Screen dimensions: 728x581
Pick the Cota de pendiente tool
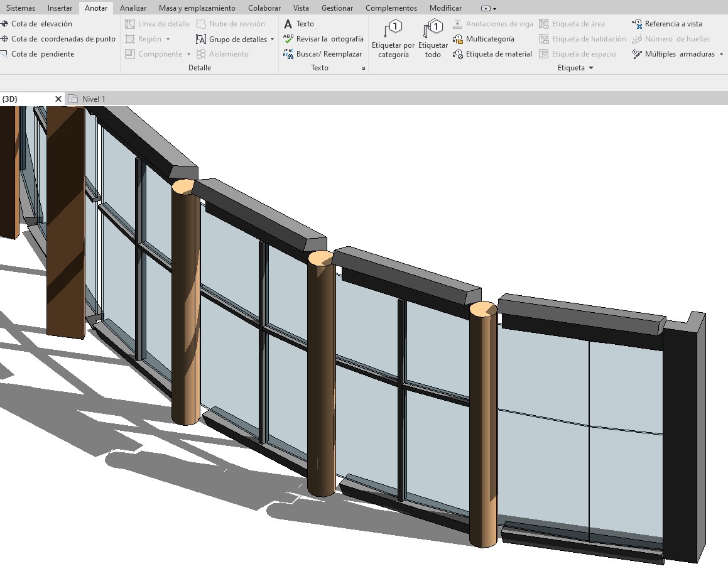(x=38, y=54)
